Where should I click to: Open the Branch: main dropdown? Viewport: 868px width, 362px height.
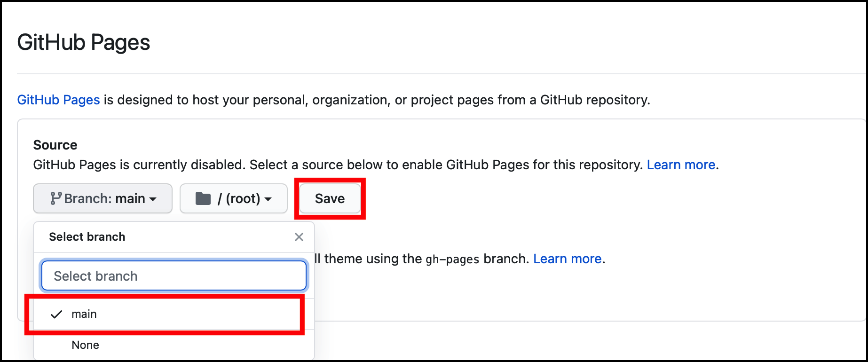click(103, 198)
